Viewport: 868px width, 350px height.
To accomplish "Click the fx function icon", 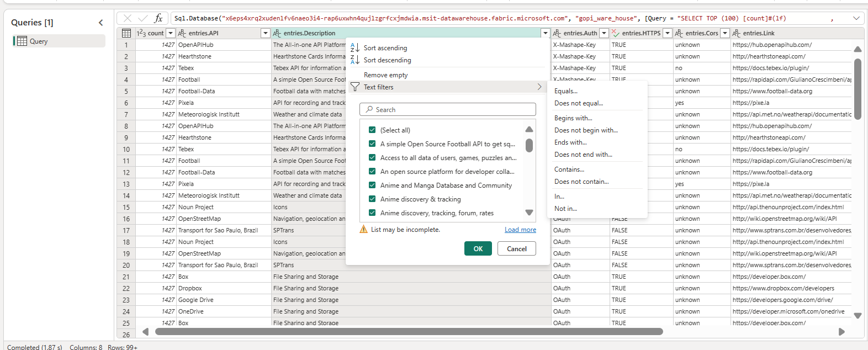I will (x=158, y=18).
